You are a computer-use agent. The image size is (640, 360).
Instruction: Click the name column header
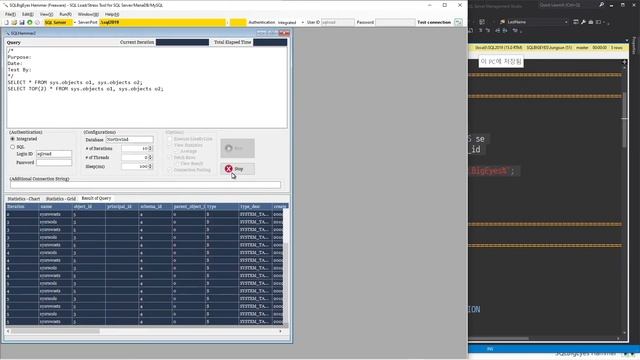click(56, 207)
